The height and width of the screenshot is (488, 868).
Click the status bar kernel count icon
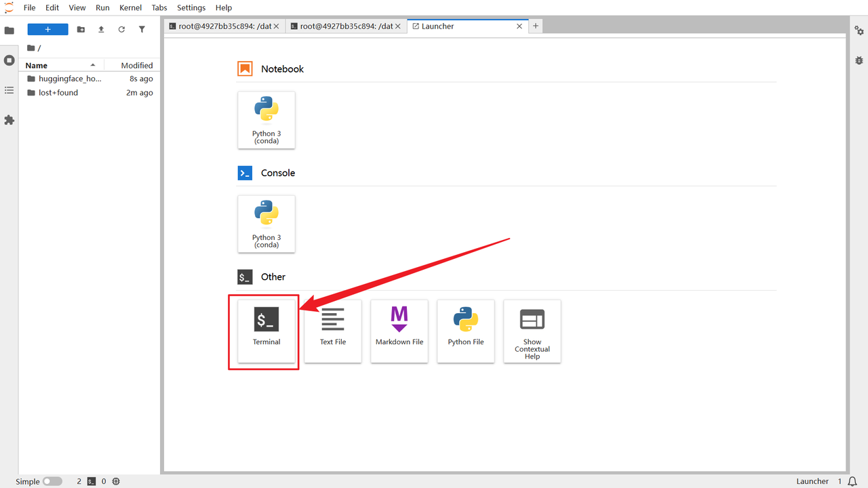pyautogui.click(x=116, y=481)
